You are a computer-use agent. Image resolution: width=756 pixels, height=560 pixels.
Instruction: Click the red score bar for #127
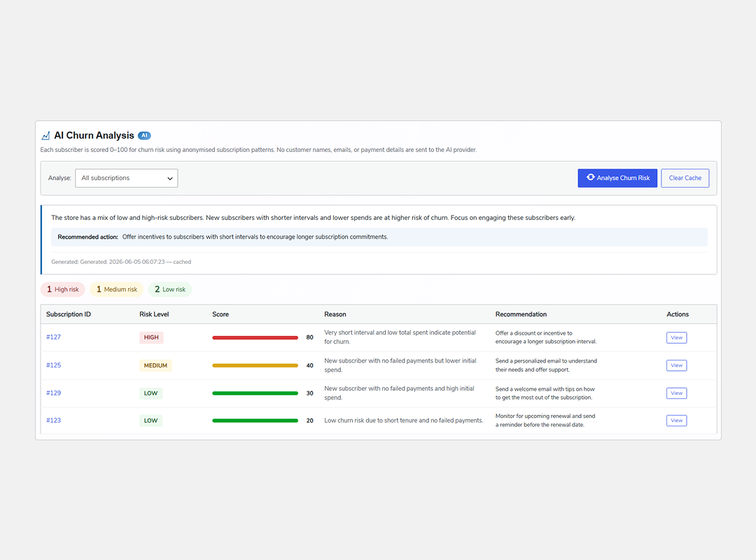255,337
